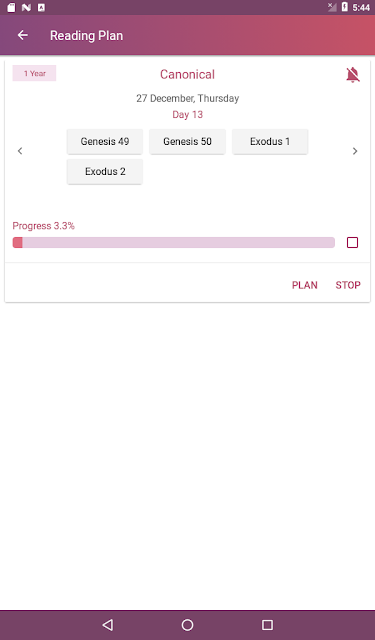Open the Exodus 2 chapter

105,172
